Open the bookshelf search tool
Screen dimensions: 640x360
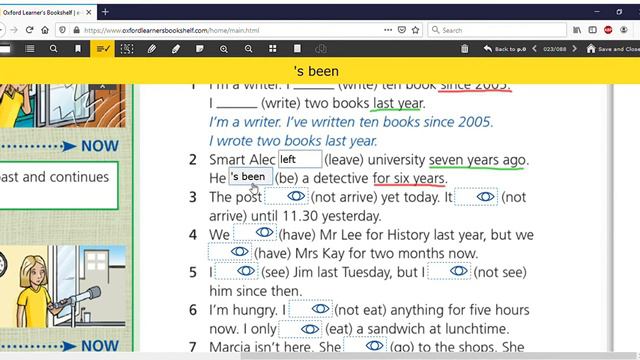click(53, 49)
